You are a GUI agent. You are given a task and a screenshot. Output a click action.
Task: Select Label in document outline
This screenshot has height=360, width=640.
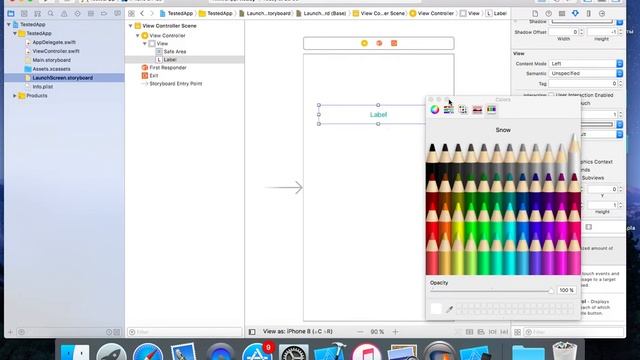(x=170, y=60)
